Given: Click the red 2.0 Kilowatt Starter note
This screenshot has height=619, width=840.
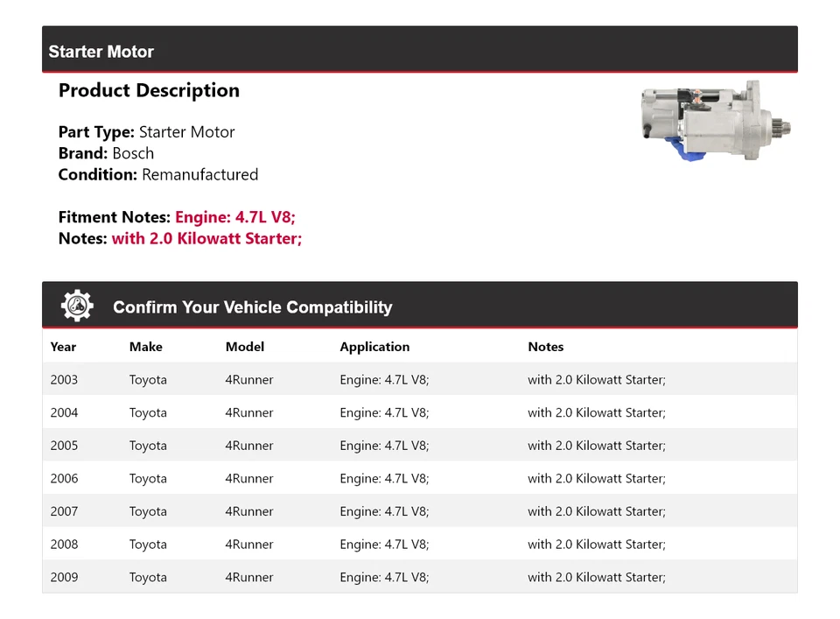Looking at the screenshot, I should [x=206, y=238].
